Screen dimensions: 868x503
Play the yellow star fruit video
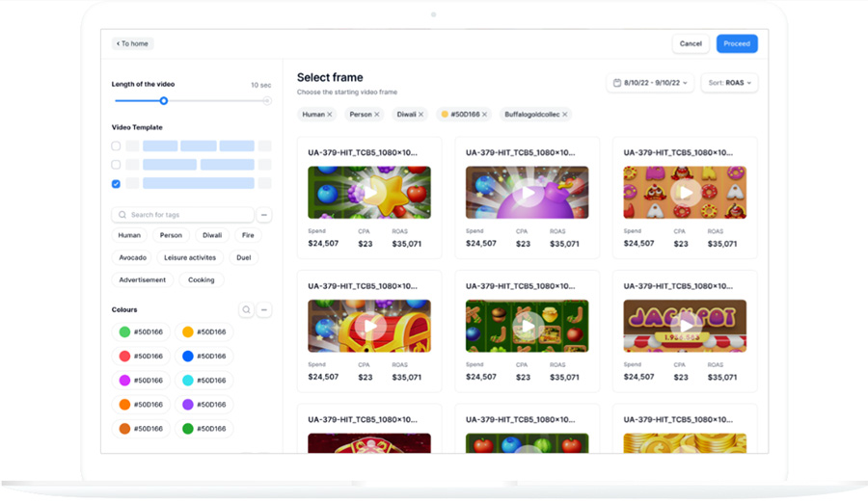[x=369, y=193]
